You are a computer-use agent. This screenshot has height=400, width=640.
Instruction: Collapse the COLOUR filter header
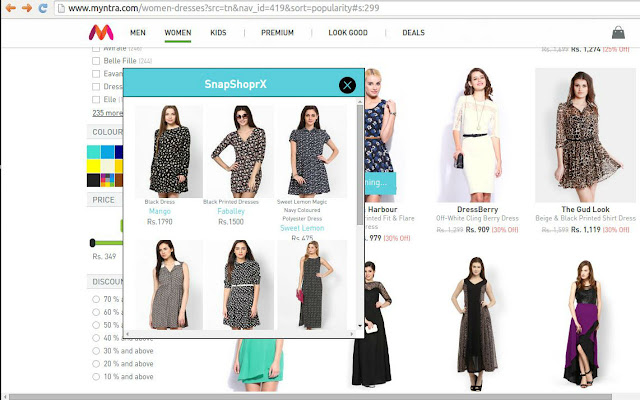(105, 132)
